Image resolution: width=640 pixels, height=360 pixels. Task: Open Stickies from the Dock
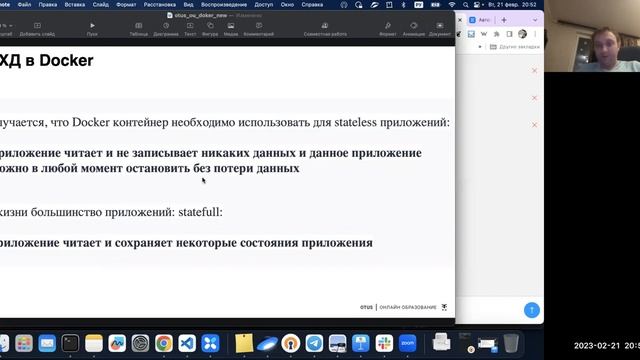pyautogui.click(x=244, y=343)
